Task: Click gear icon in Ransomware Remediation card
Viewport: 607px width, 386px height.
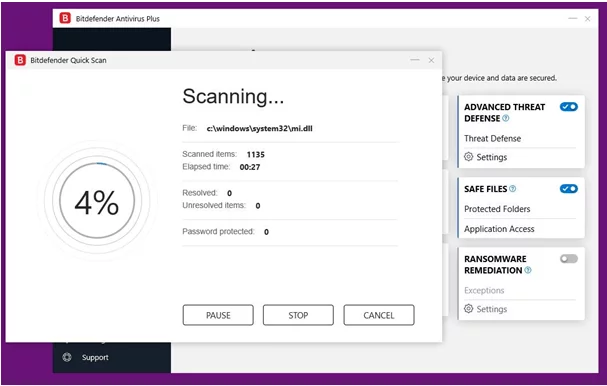Action: click(468, 309)
